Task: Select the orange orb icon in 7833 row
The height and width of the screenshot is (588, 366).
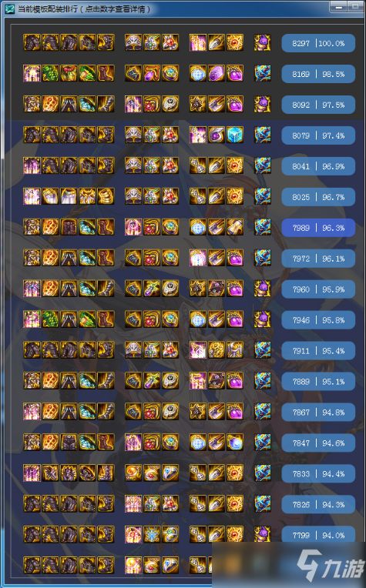Action: pyautogui.click(x=133, y=473)
